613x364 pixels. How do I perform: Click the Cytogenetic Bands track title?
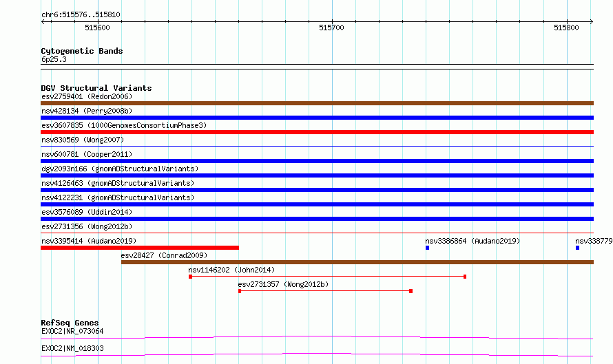[x=82, y=51]
